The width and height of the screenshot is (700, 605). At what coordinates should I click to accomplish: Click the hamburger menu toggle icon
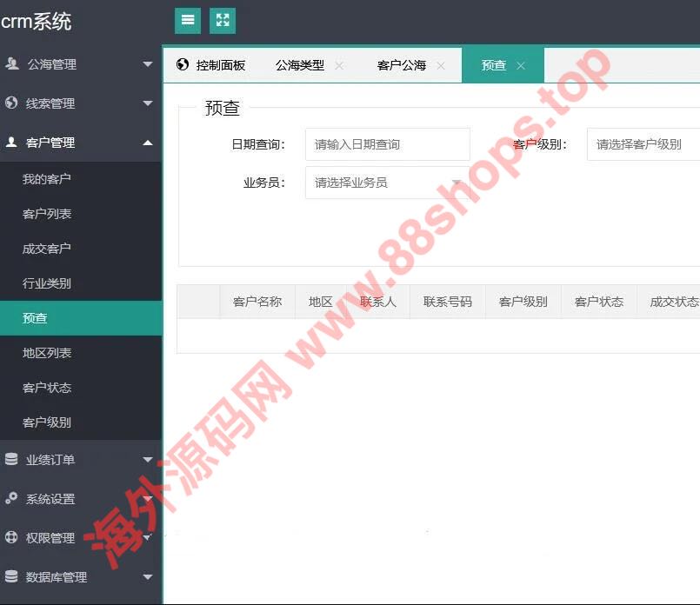[187, 21]
